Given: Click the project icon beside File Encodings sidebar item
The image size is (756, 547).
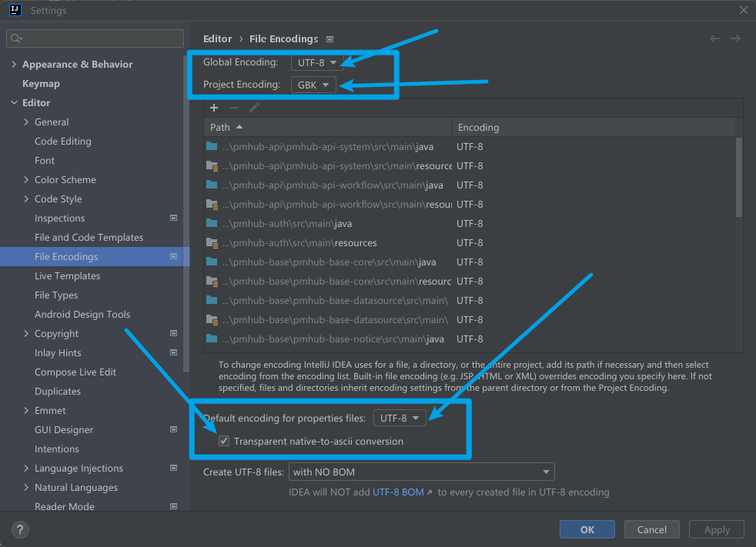Looking at the screenshot, I should (x=173, y=256).
